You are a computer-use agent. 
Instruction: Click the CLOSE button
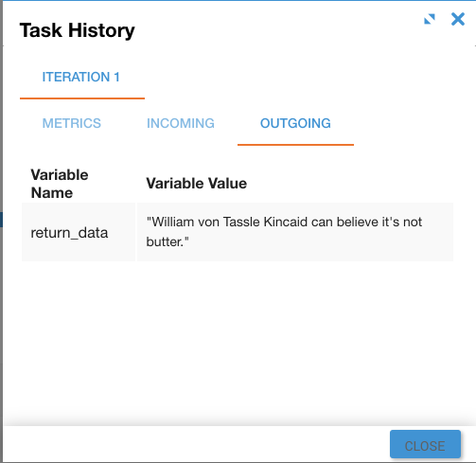tap(425, 444)
